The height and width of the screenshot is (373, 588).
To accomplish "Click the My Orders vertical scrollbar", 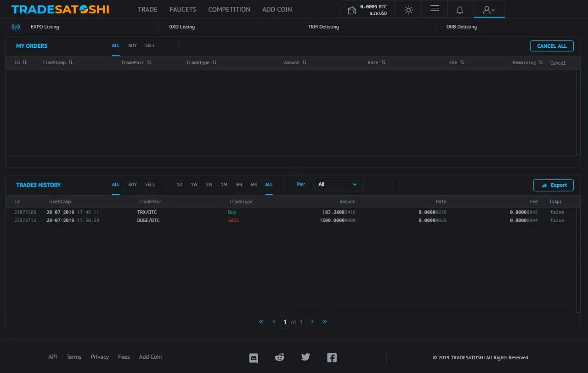I will point(578,112).
